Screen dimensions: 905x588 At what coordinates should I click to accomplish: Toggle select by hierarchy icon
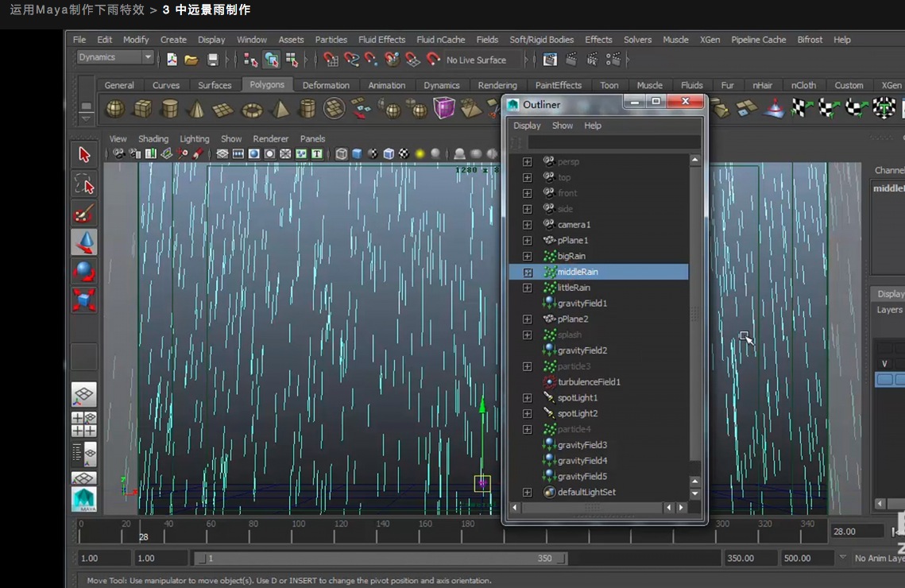pyautogui.click(x=250, y=60)
